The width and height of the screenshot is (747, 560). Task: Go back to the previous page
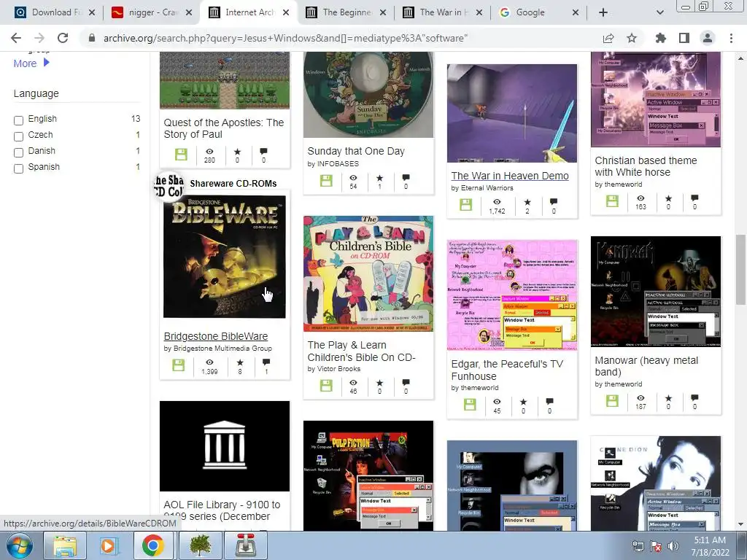point(16,38)
